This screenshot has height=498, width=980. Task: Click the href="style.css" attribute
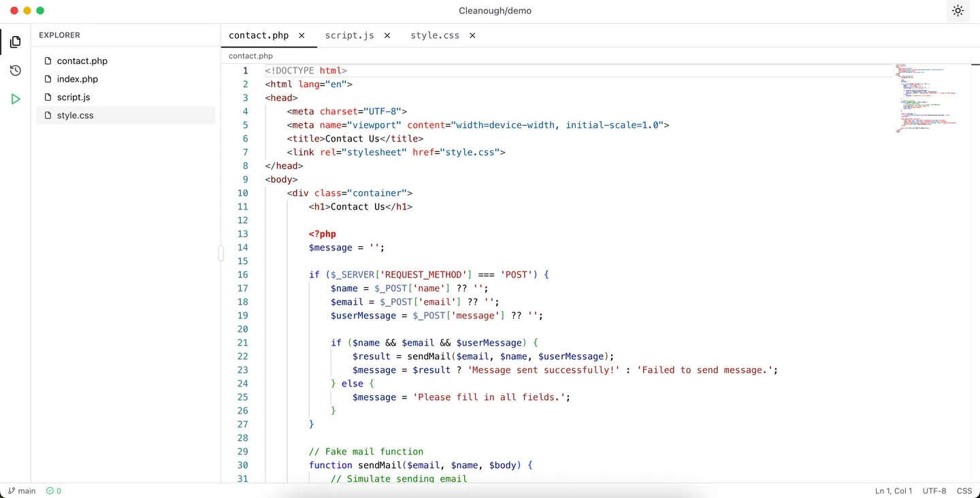pyautogui.click(x=456, y=152)
